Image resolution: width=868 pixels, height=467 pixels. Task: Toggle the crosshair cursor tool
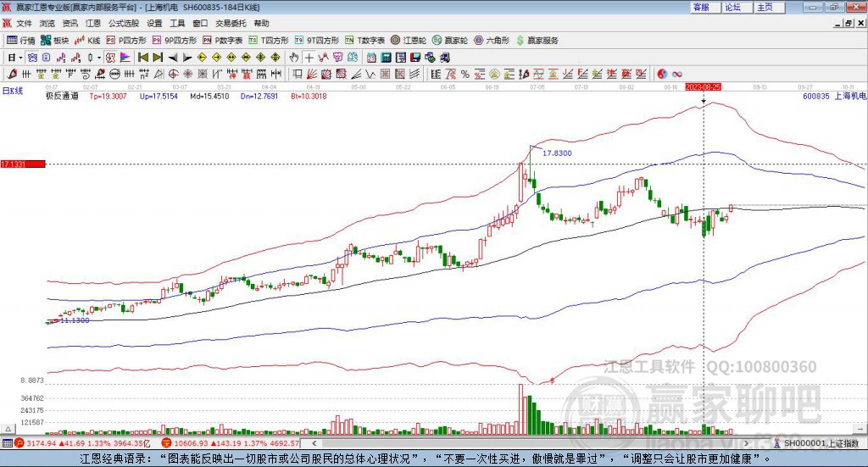[x=309, y=58]
